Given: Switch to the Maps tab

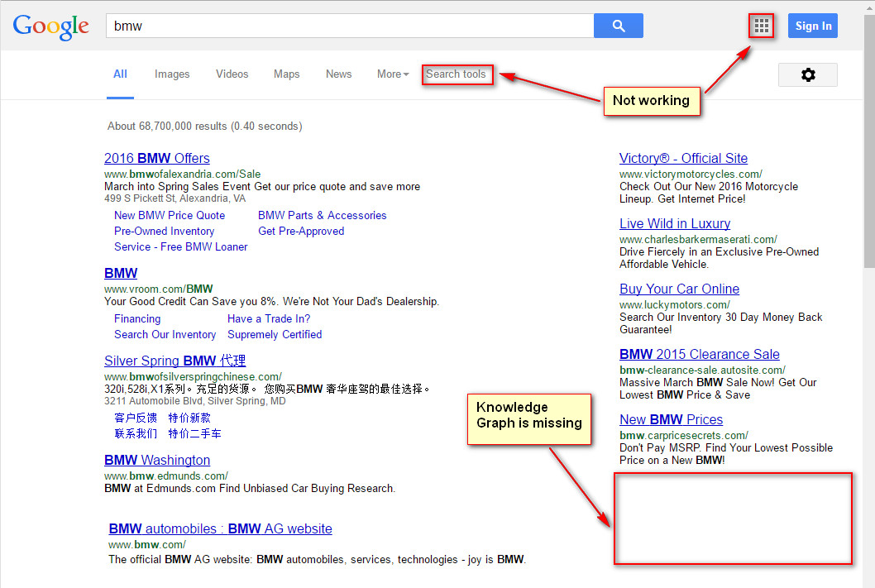Looking at the screenshot, I should 286,74.
